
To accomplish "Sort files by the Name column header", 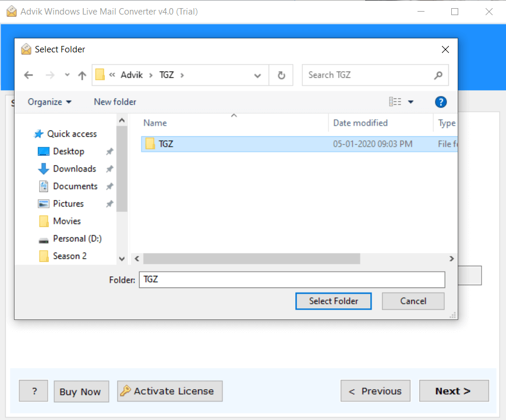I will coord(154,123).
